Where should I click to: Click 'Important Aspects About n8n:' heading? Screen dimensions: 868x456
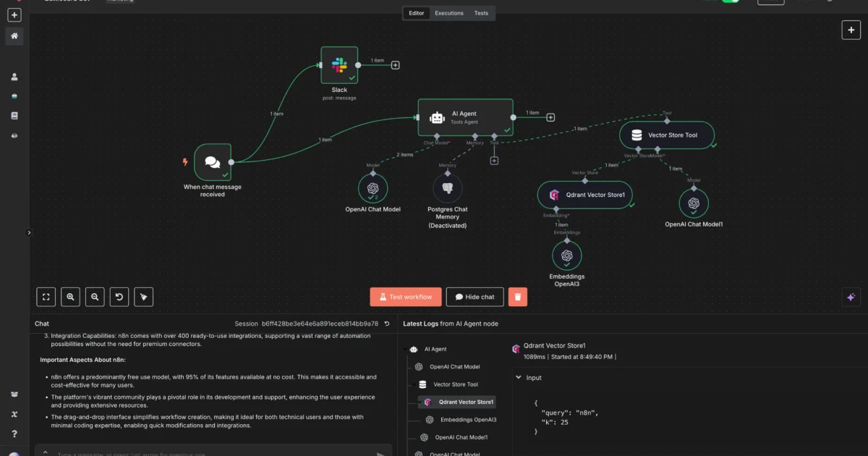coord(82,360)
